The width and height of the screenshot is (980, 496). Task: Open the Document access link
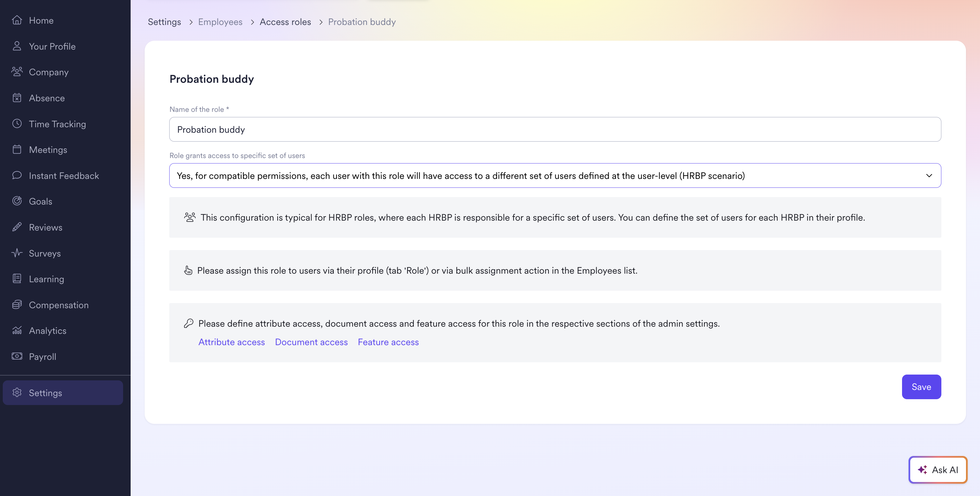point(311,342)
